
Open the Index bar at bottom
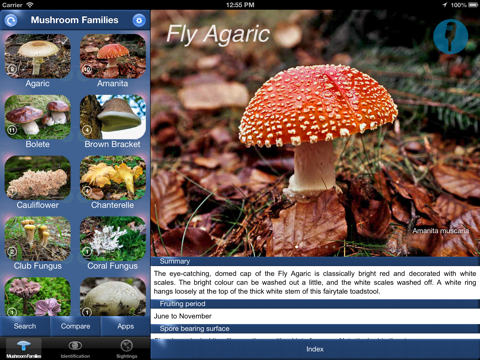click(x=315, y=349)
